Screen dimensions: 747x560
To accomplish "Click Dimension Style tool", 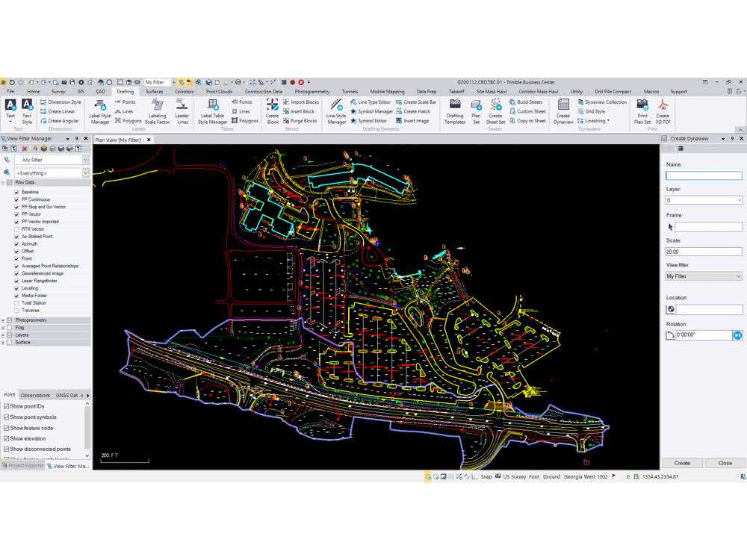I will [x=61, y=102].
